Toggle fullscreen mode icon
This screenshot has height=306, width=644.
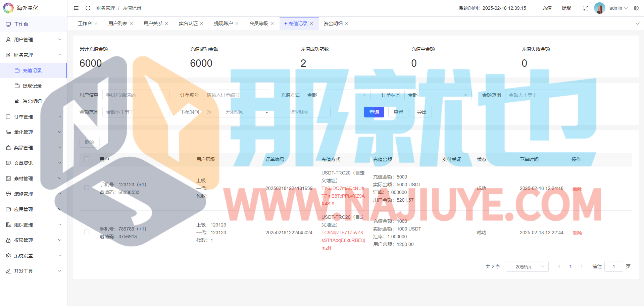tap(586, 8)
